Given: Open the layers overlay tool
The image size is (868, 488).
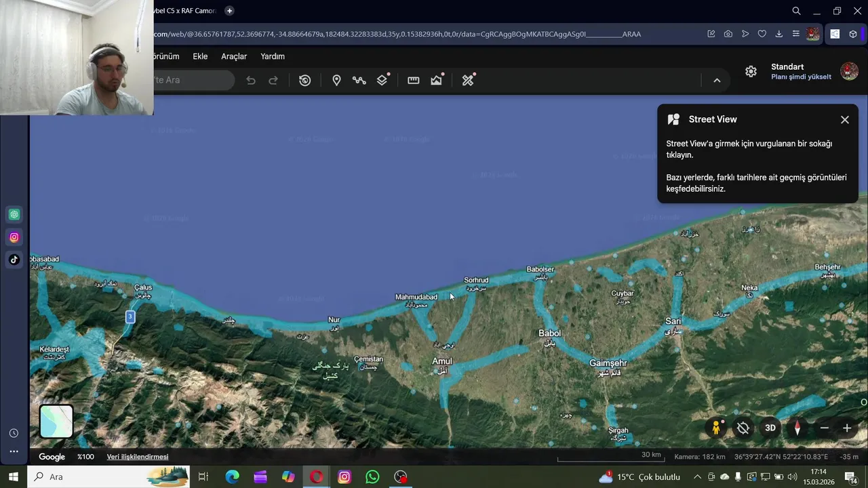Looking at the screenshot, I should click(382, 80).
